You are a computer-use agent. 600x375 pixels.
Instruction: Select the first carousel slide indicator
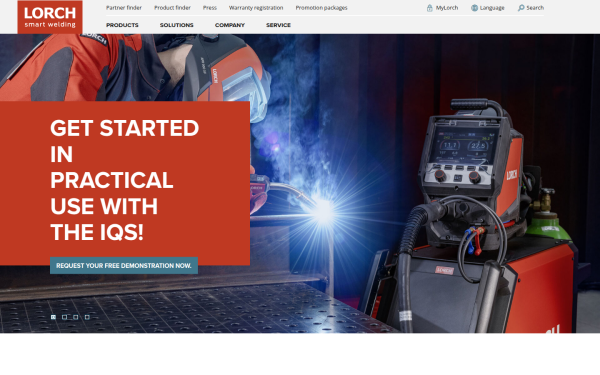54,317
